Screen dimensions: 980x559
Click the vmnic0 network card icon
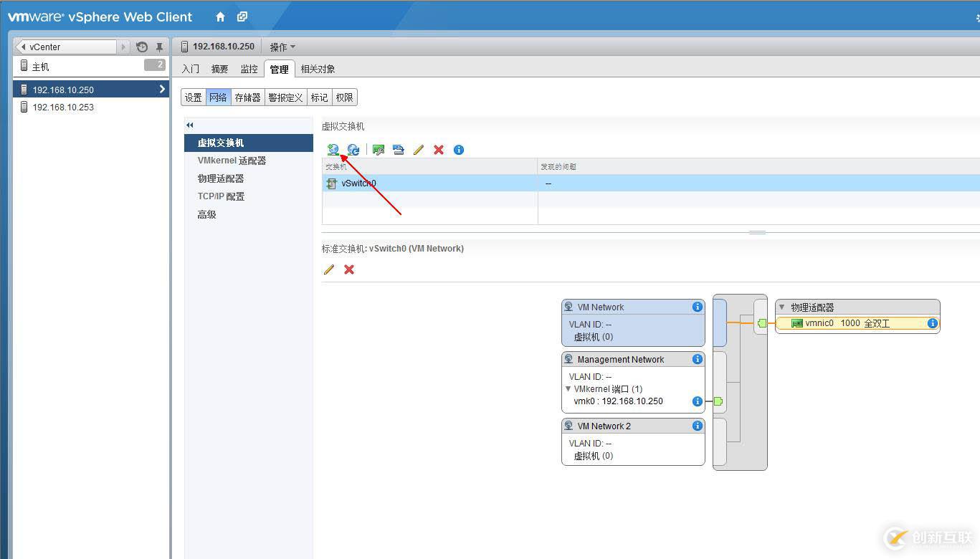(796, 323)
